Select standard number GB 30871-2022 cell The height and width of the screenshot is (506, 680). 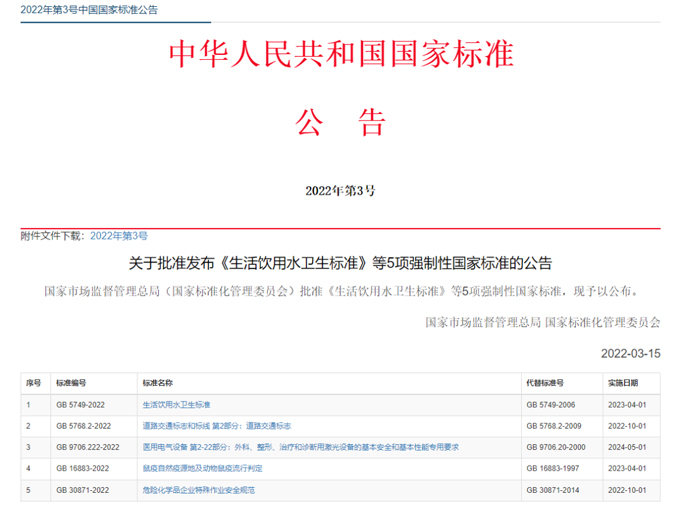tap(83, 489)
